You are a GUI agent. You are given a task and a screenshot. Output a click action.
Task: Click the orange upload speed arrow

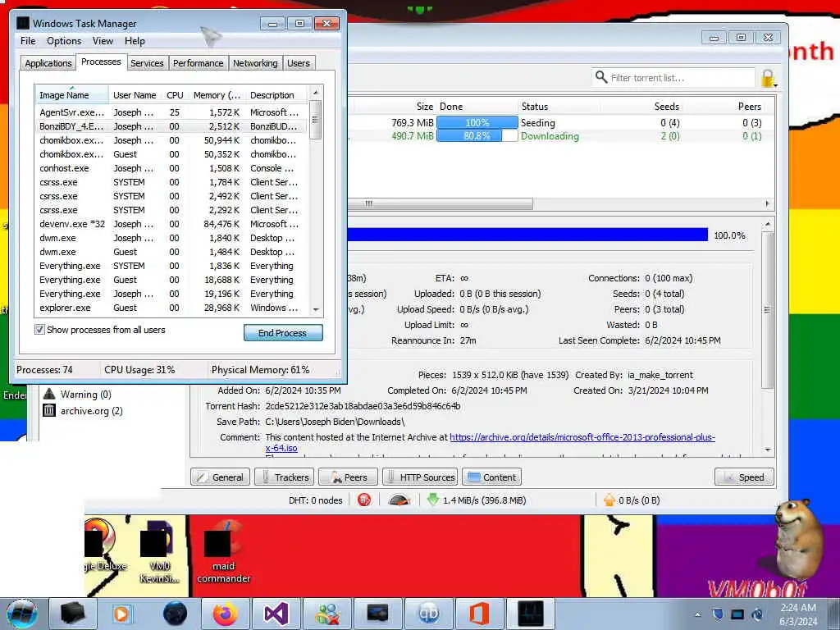point(609,500)
